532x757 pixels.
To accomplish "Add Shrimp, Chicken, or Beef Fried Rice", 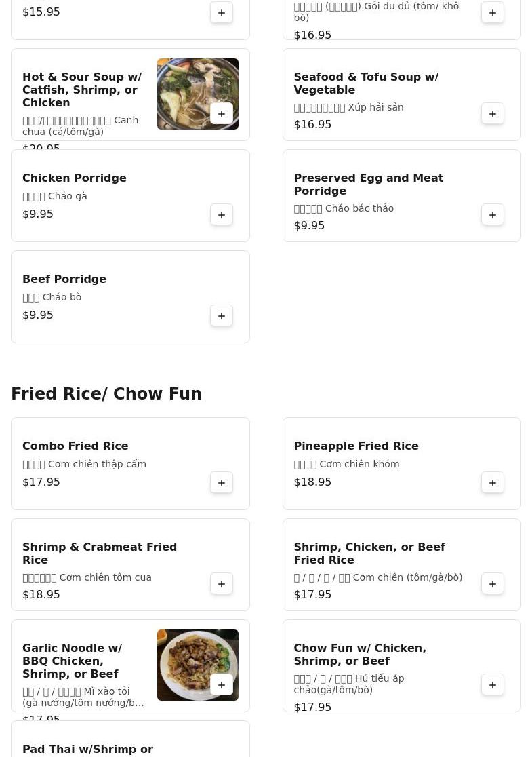I will tap(493, 584).
